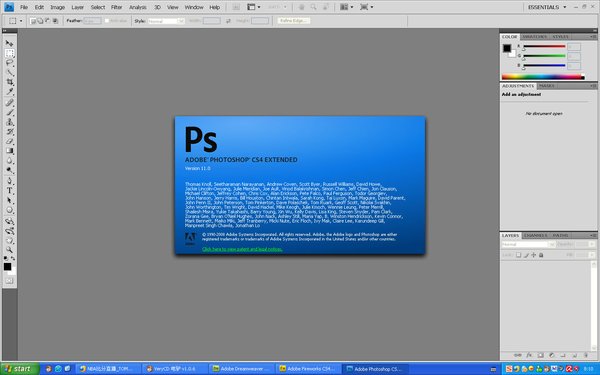Adjust the green G slider

(544, 57)
